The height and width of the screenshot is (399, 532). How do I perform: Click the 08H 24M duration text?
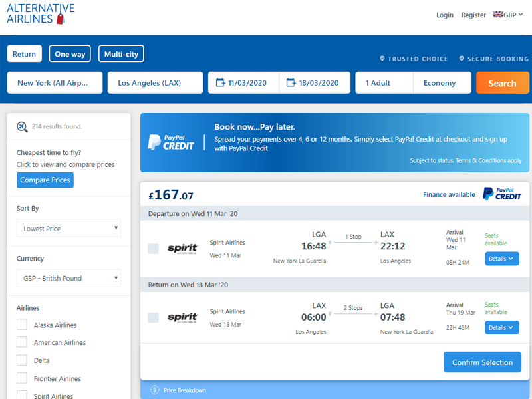click(x=458, y=262)
